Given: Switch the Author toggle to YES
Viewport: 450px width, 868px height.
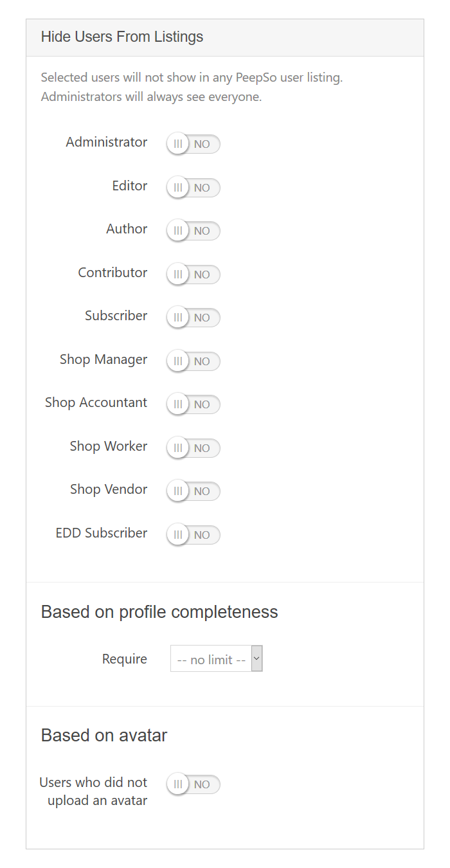Looking at the screenshot, I should click(193, 231).
